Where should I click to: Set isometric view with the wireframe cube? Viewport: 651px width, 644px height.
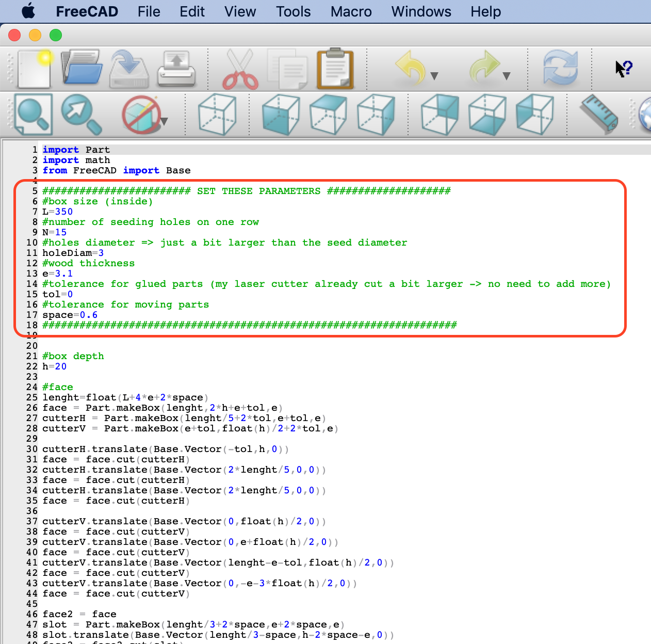[x=217, y=115]
